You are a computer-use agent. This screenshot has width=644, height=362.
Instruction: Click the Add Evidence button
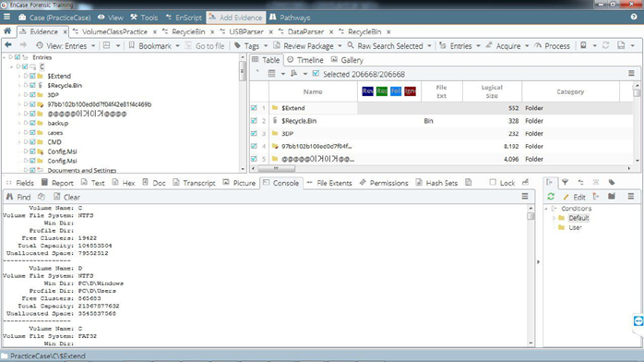click(236, 18)
